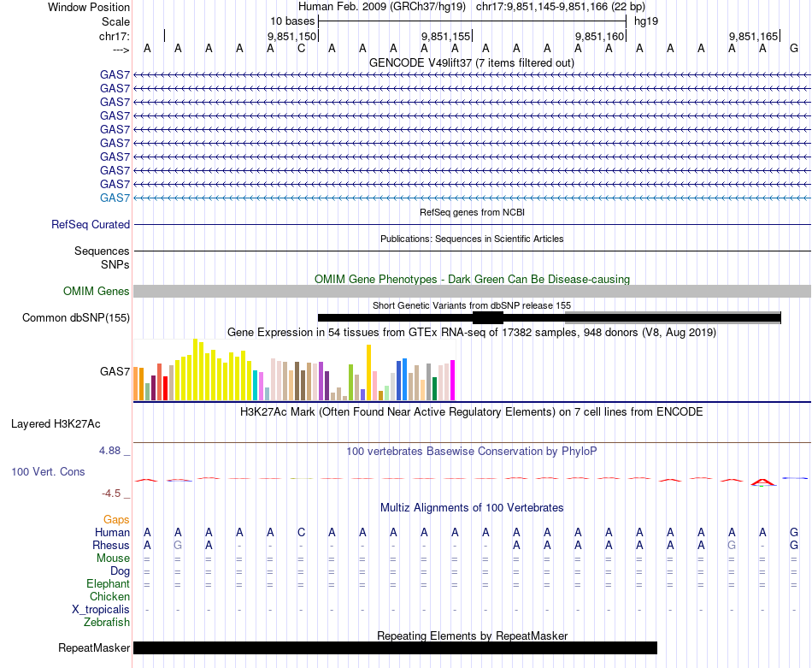Image resolution: width=812 pixels, height=668 pixels.
Task: Click the Layered H3K27Ac label
Action: [x=56, y=424]
